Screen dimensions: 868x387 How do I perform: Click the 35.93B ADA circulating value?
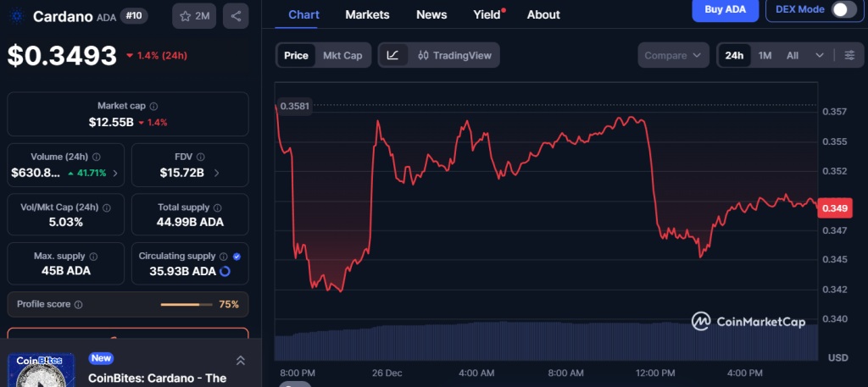(183, 272)
